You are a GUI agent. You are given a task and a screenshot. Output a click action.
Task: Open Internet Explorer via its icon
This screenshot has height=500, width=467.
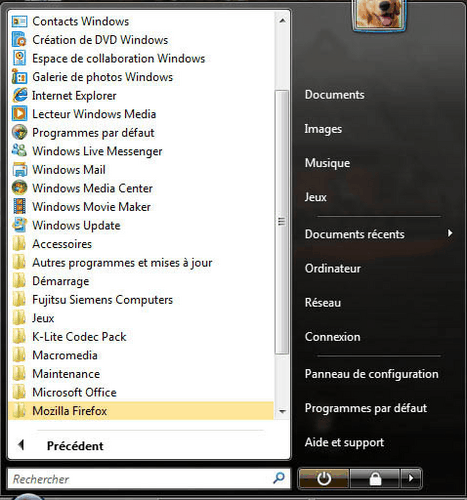(x=20, y=95)
